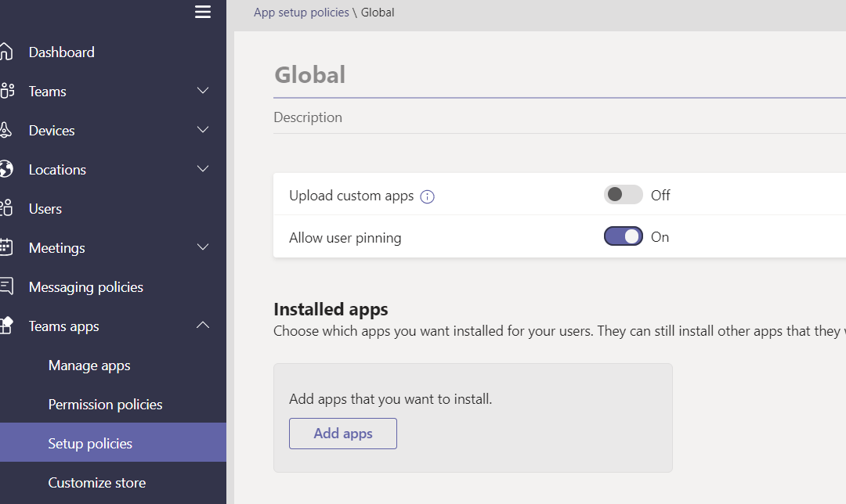Open the Locations menu item
This screenshot has height=504, width=846.
click(57, 169)
